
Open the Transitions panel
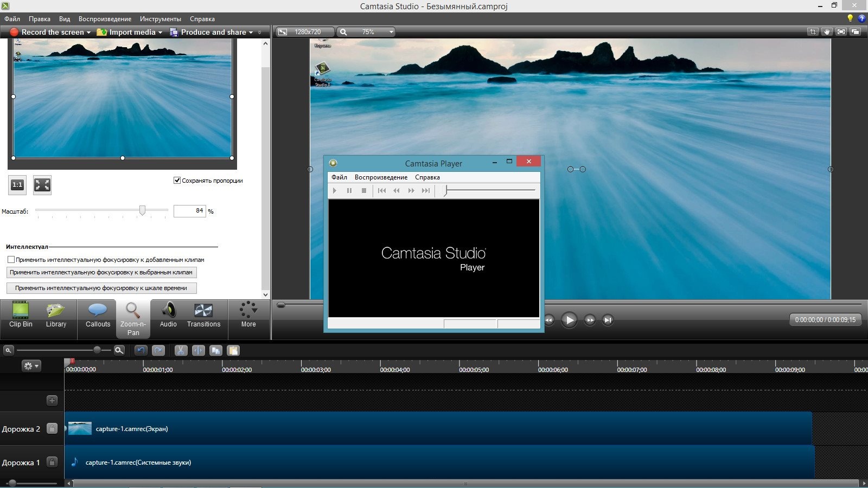click(x=203, y=315)
